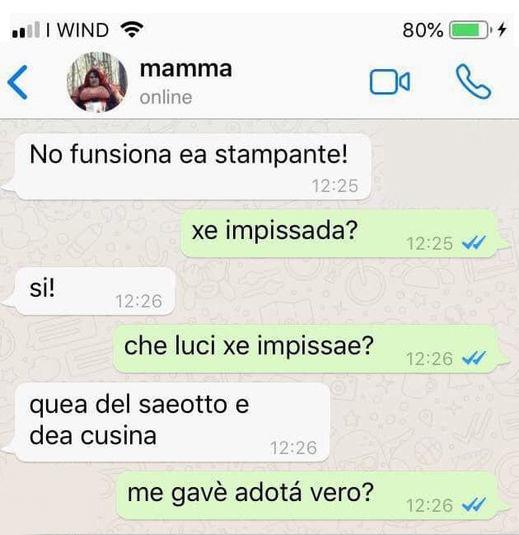519x535 pixels.
Task: Tap the online status text
Action: pyautogui.click(x=166, y=98)
